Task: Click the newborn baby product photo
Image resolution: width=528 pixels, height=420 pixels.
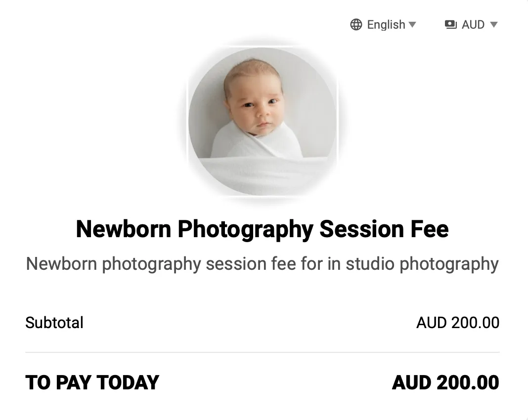Action: point(263,121)
